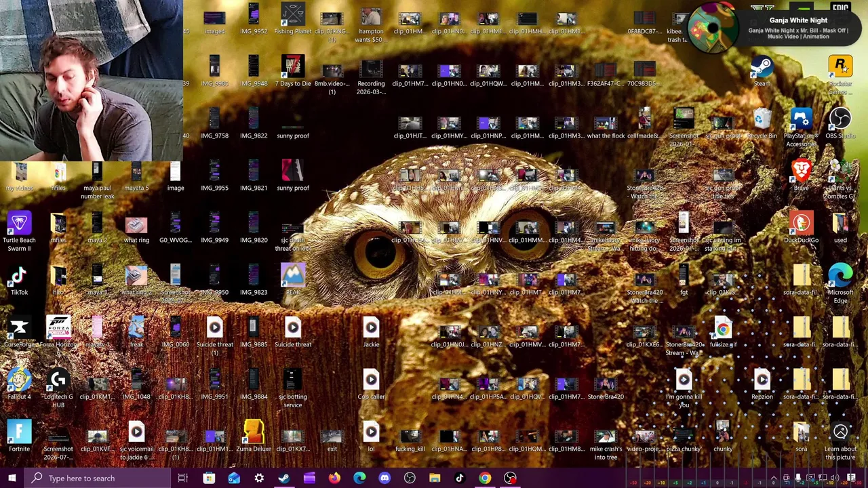Open the DuckDuckGo desktop shortcut
This screenshot has width=868, height=488.
(x=802, y=228)
